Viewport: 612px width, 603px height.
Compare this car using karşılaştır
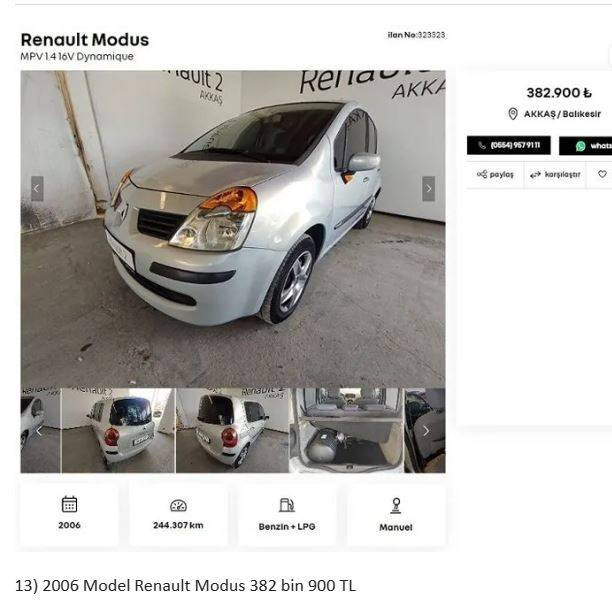click(x=555, y=174)
